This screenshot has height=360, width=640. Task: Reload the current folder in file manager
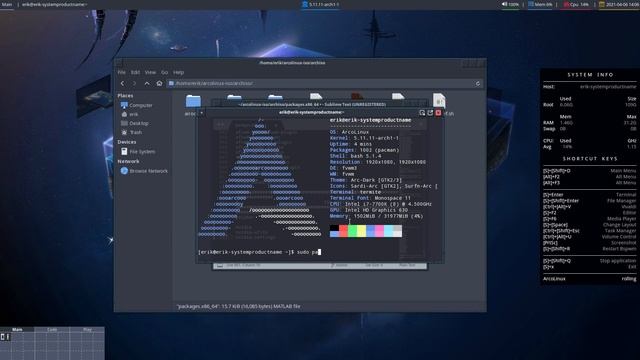[478, 84]
